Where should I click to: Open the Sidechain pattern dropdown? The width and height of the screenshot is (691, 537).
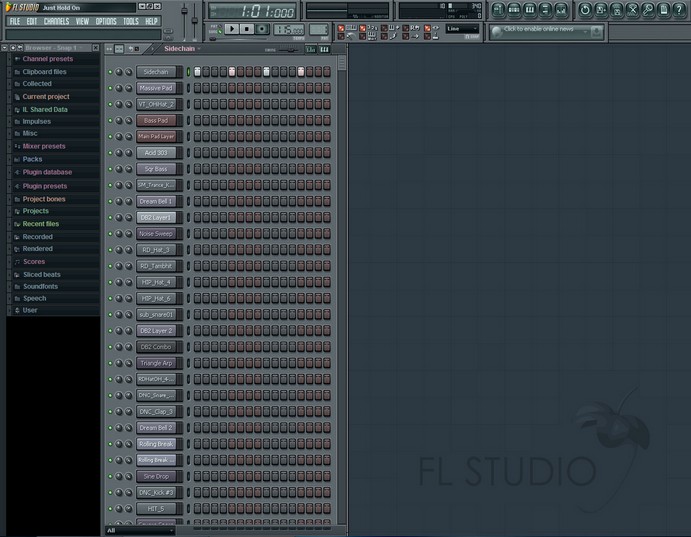click(181, 48)
